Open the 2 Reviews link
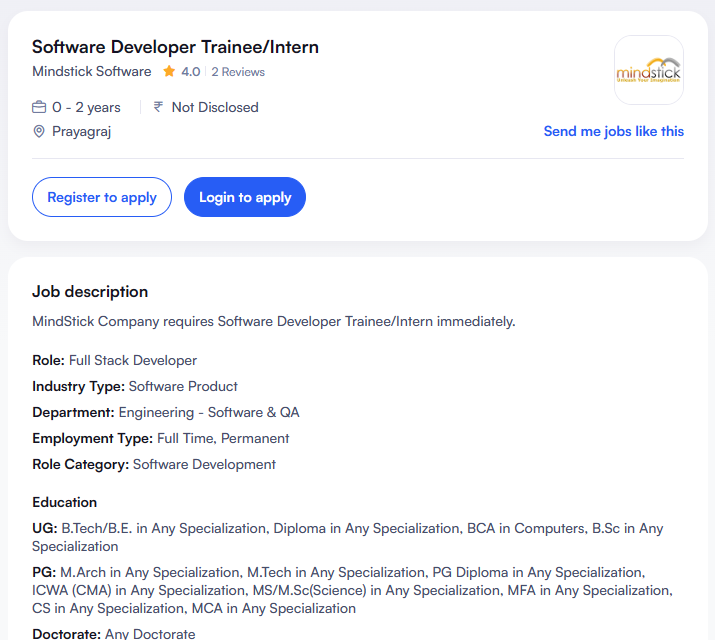715x640 pixels. click(x=238, y=72)
